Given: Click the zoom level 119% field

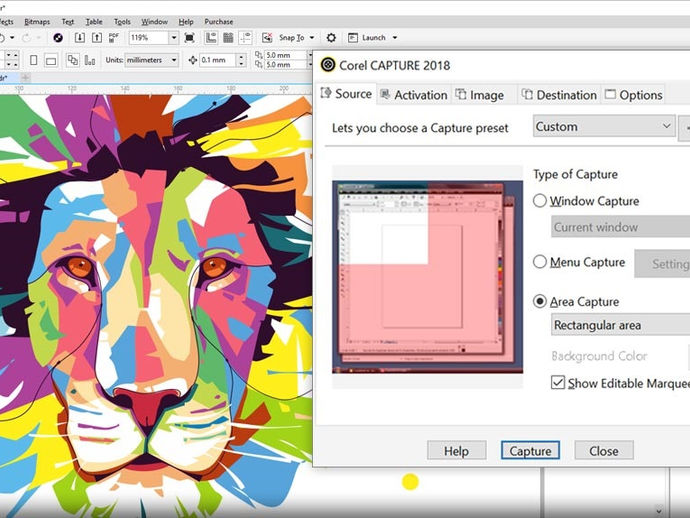Looking at the screenshot, I should (149, 38).
